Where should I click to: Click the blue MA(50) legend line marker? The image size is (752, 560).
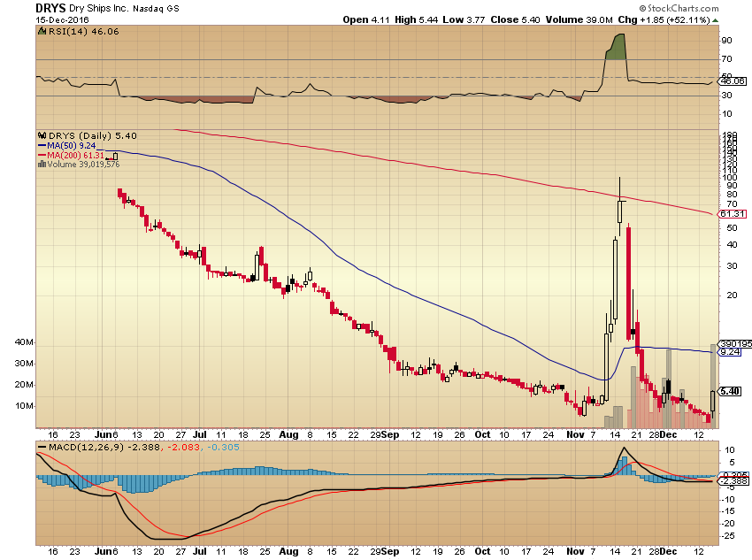[42, 146]
